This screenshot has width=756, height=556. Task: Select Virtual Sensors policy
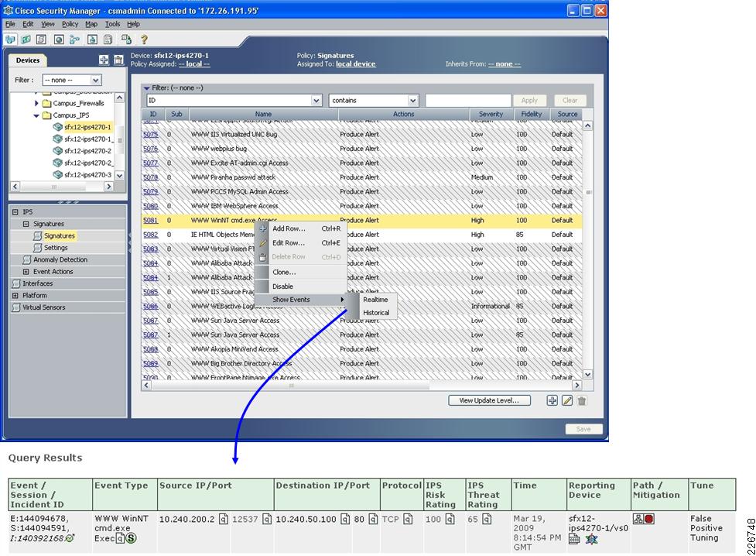(44, 307)
